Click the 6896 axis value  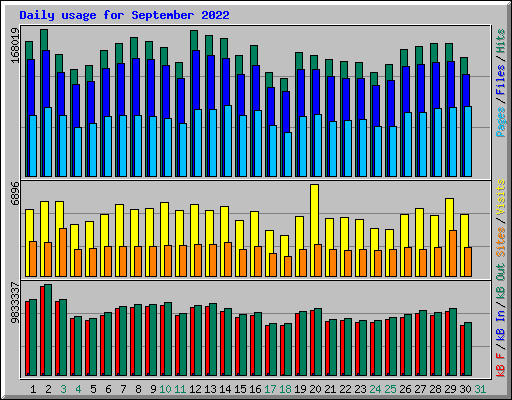(15, 193)
